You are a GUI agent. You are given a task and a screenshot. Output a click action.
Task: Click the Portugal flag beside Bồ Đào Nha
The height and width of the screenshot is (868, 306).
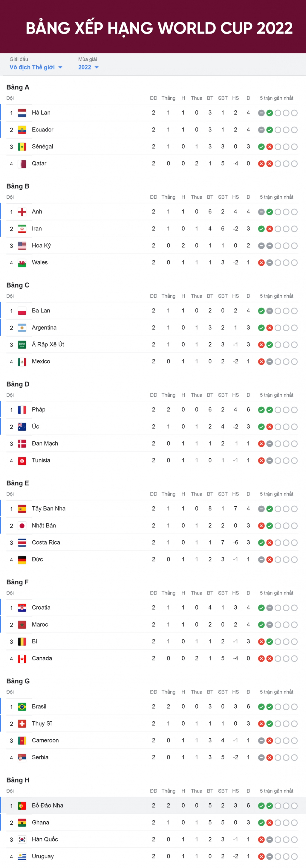point(22,806)
